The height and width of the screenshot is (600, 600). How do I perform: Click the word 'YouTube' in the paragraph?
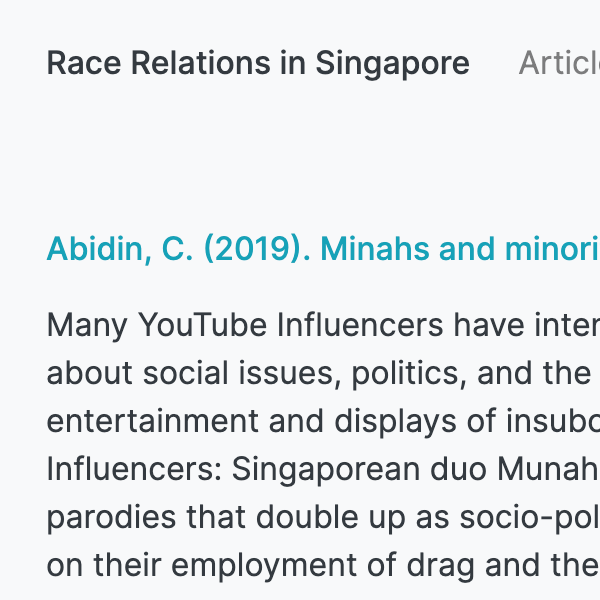(202, 325)
